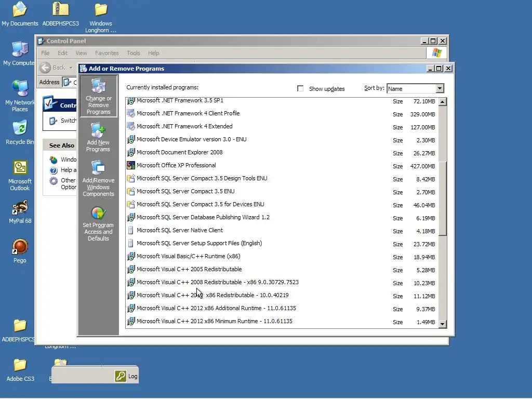This screenshot has height=399, width=532.
Task: Select Visual C++ 2012 x86 Additional Runtime
Action: 282,309
